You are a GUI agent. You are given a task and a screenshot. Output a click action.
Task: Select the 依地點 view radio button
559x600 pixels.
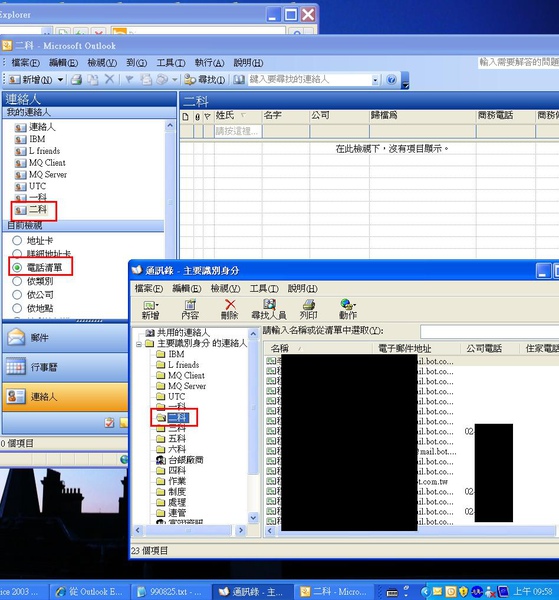17,308
